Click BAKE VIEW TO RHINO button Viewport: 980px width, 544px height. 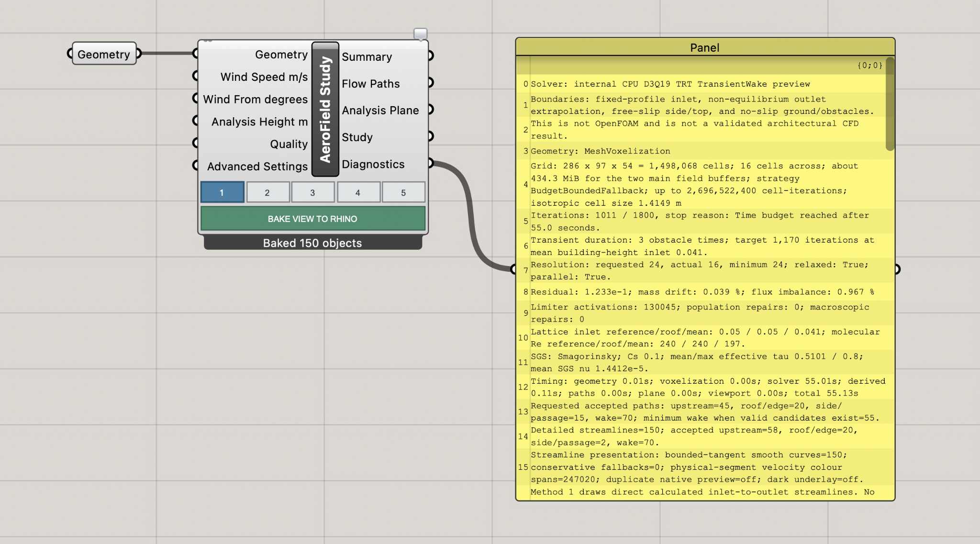click(x=313, y=219)
